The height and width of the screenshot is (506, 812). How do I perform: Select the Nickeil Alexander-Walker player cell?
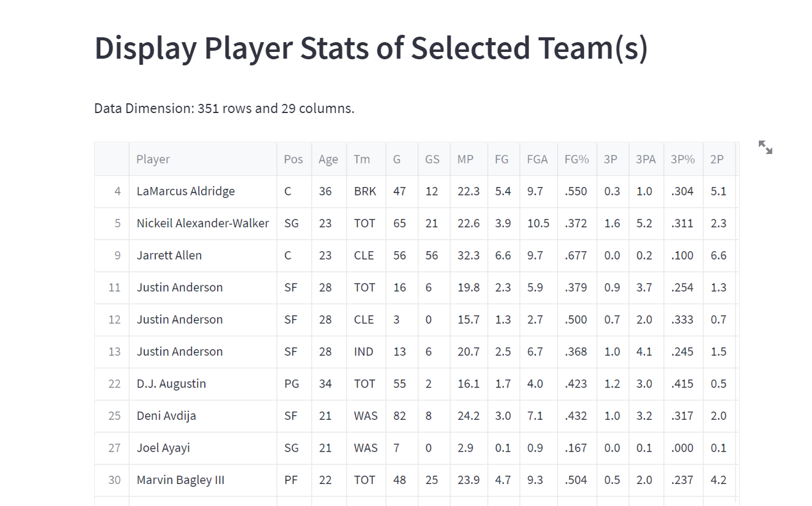pos(203,224)
